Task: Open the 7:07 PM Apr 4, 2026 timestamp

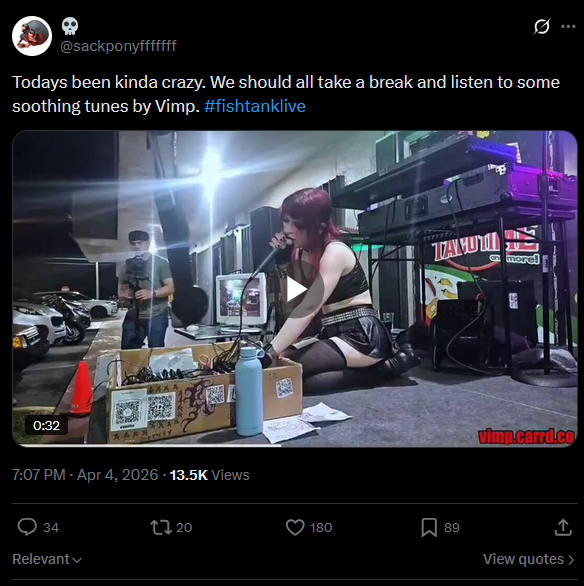Action: pyautogui.click(x=85, y=475)
